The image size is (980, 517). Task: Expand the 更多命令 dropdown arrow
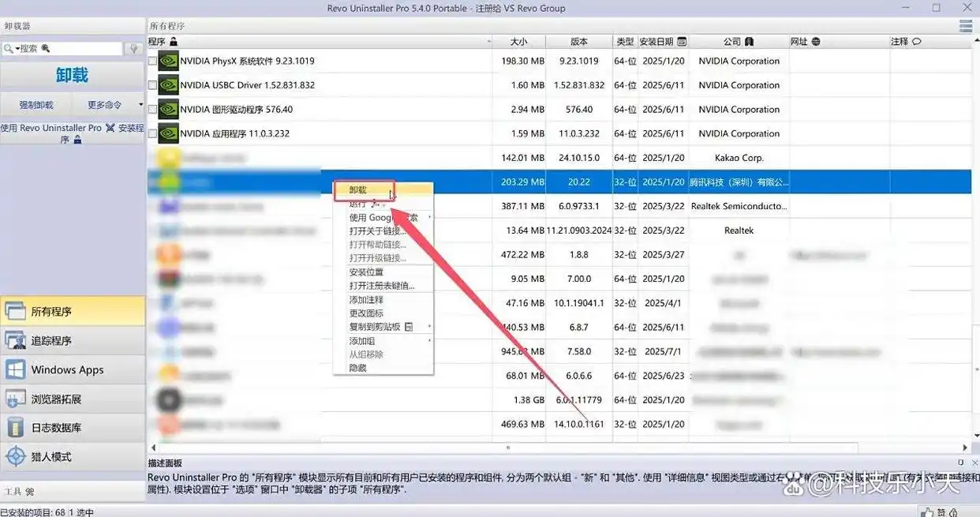(x=140, y=105)
